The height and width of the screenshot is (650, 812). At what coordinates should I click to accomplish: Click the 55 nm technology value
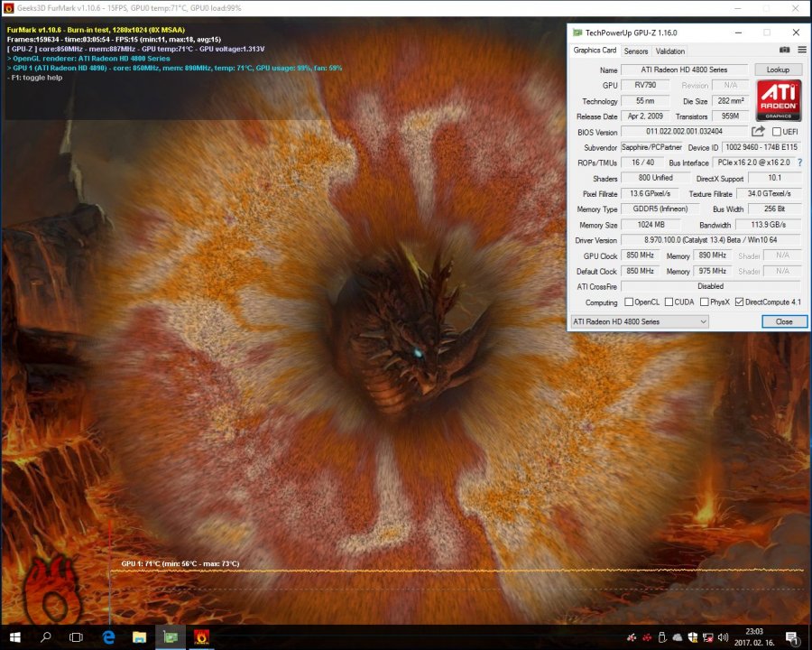click(x=645, y=100)
